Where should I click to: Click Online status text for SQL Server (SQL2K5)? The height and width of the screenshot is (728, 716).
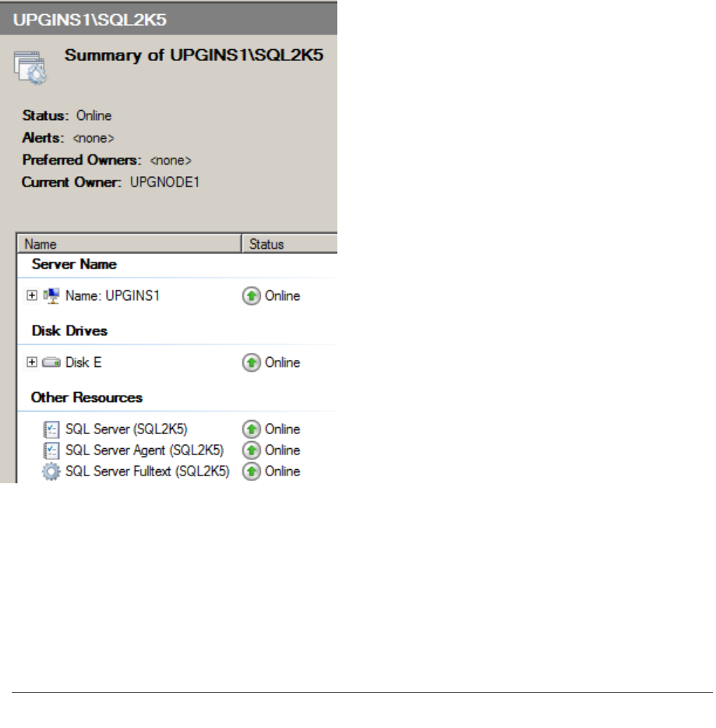(x=282, y=429)
